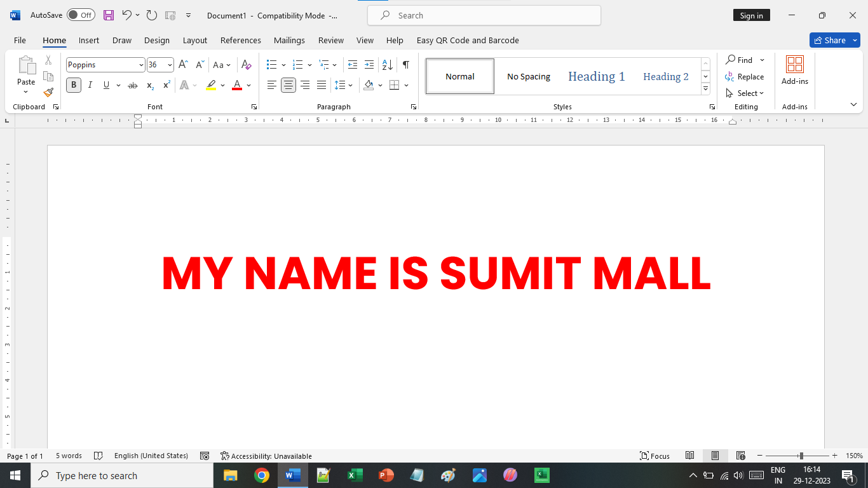This screenshot has width=868, height=488.
Task: Click the Save icon in title bar
Action: click(x=109, y=15)
